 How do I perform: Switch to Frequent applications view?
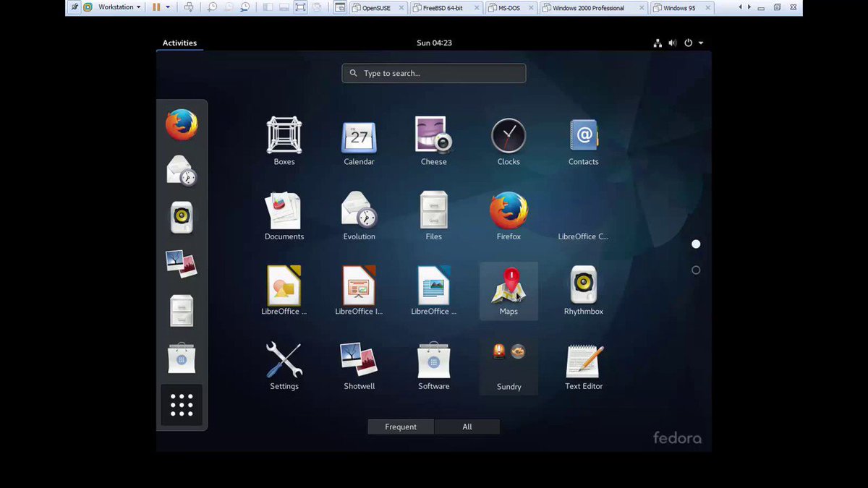[x=401, y=427]
